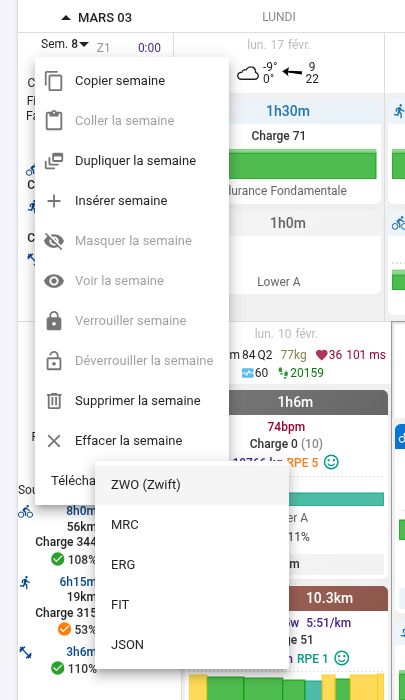Click the duplicate icon beside Dupliquer la semaine

54,161
